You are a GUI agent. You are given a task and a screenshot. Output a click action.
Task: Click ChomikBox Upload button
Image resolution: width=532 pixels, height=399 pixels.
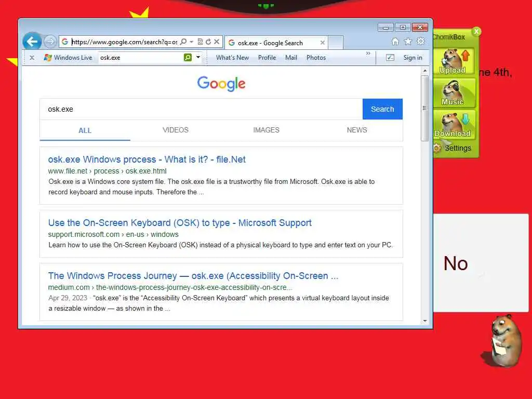(454, 61)
